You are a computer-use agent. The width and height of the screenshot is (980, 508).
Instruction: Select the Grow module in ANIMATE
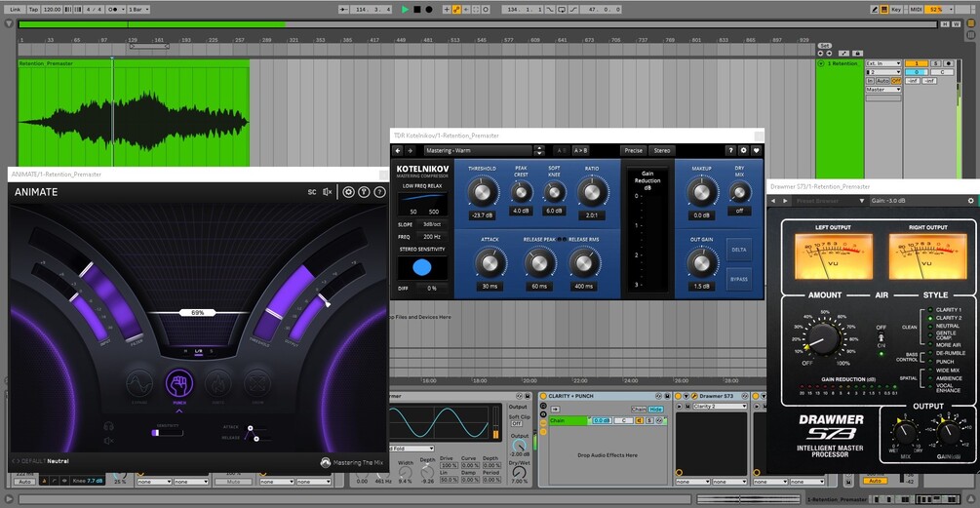257,383
